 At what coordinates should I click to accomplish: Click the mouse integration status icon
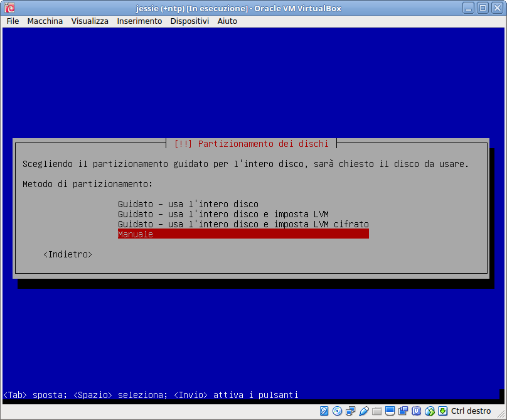coord(430,411)
